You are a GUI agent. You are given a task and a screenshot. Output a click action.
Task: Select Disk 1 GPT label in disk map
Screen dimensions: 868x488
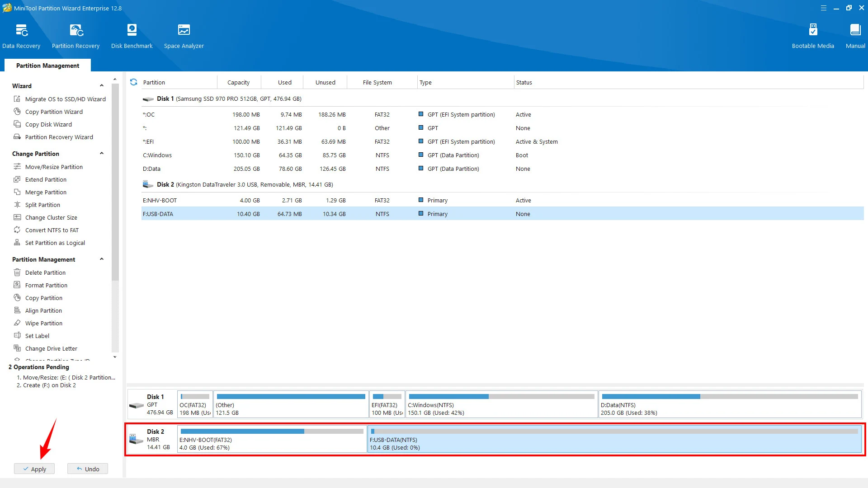152,404
